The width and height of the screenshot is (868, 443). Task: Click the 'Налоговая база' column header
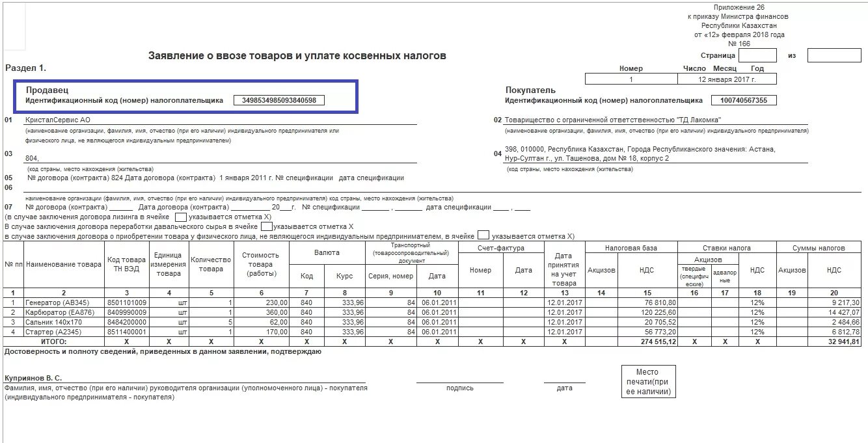tap(631, 248)
